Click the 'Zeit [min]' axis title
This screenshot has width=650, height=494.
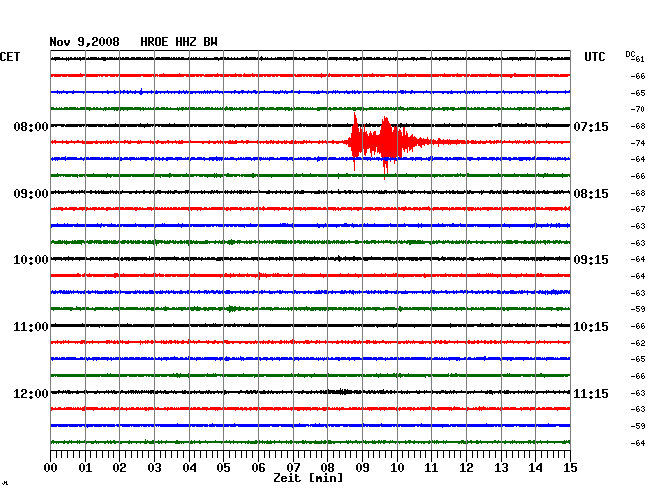[308, 478]
